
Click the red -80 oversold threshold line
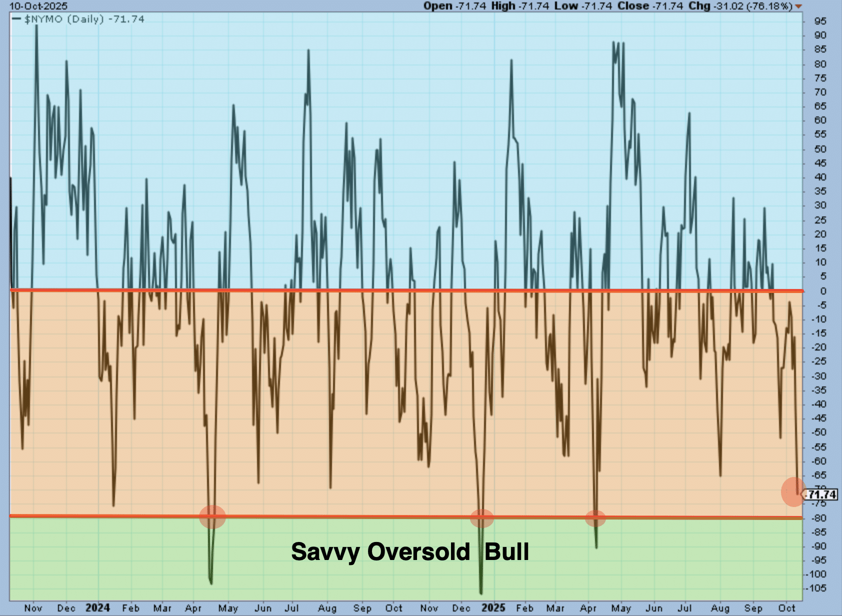click(350, 516)
